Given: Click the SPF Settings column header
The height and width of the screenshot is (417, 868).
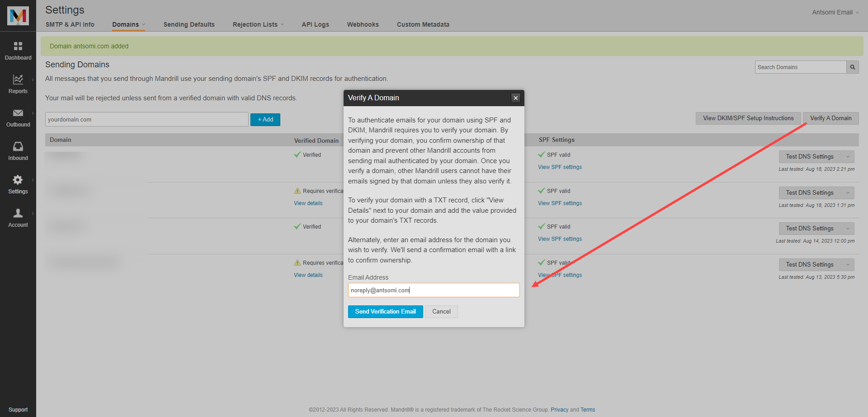Looking at the screenshot, I should [557, 140].
